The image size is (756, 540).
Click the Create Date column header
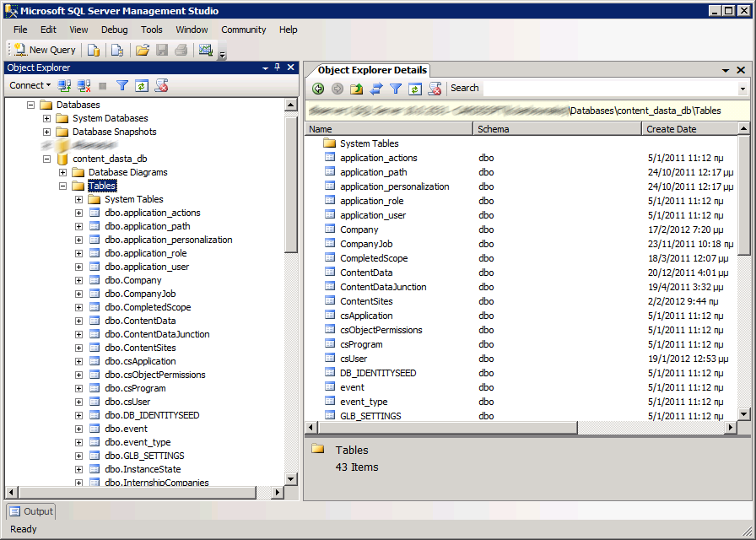click(x=690, y=129)
